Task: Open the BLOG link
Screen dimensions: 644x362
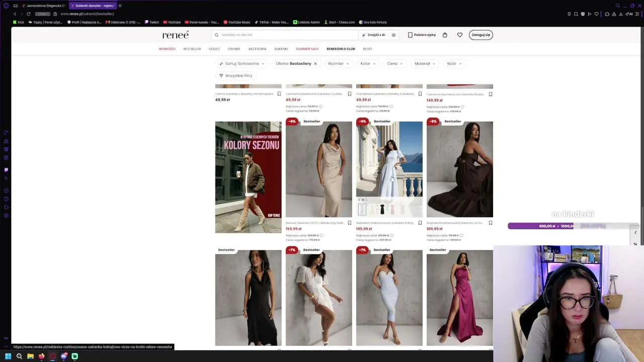Action: pyautogui.click(x=367, y=49)
